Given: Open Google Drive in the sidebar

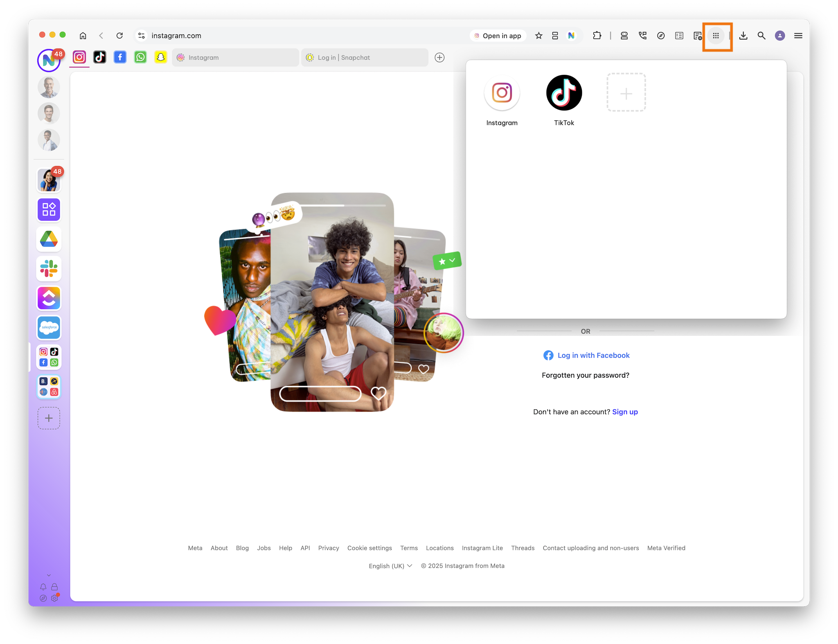Looking at the screenshot, I should click(49, 239).
